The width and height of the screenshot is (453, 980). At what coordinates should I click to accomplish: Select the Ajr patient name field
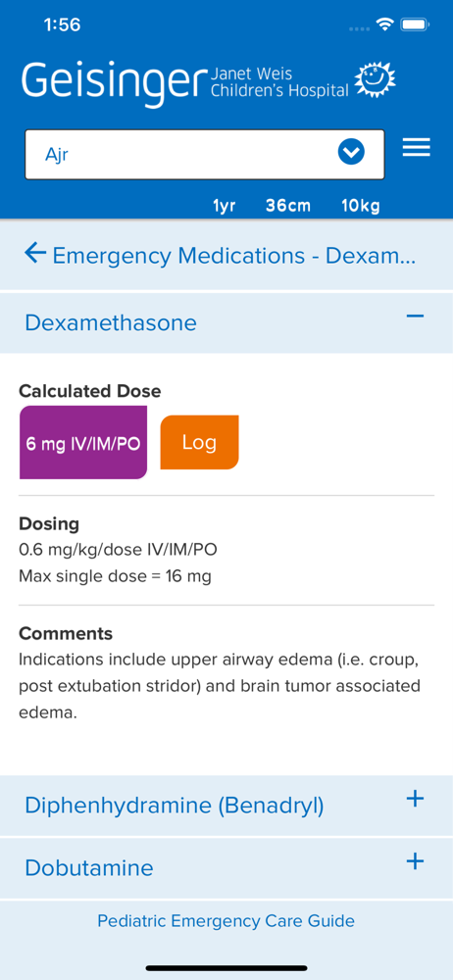click(x=205, y=155)
